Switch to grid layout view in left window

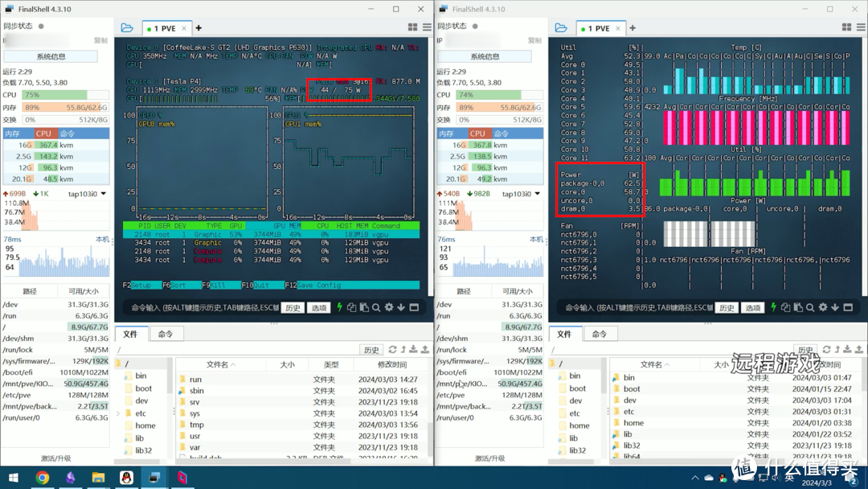click(412, 27)
